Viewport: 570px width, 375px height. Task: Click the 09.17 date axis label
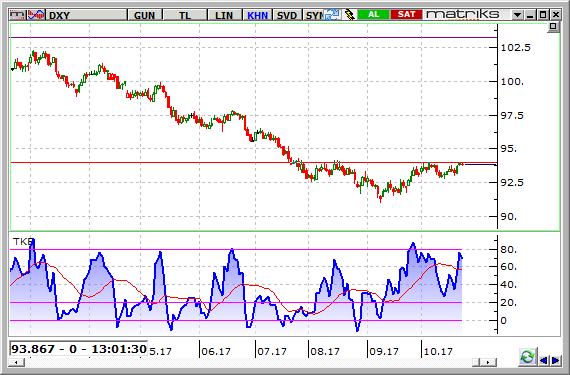pyautogui.click(x=384, y=351)
